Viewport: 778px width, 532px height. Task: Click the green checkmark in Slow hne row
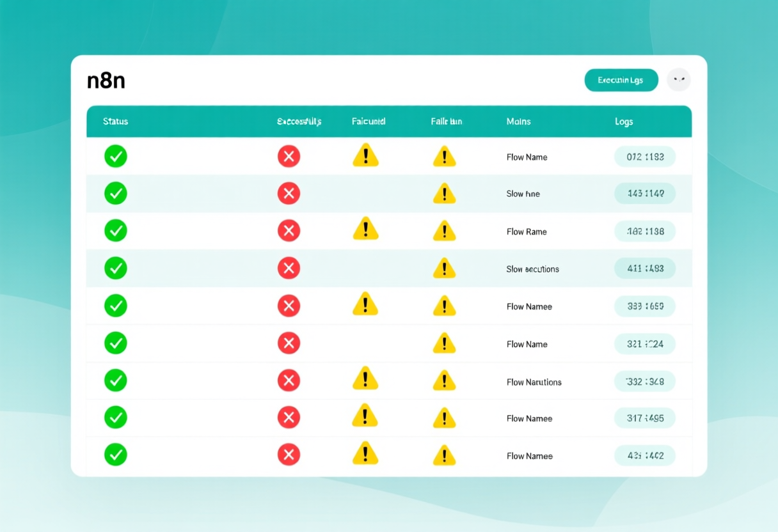pos(116,193)
